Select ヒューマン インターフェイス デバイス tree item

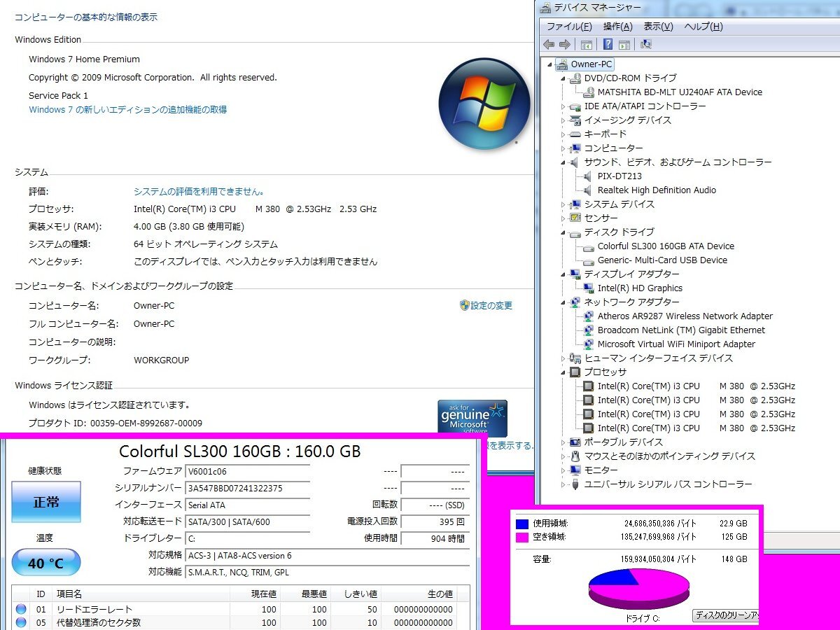click(x=659, y=358)
